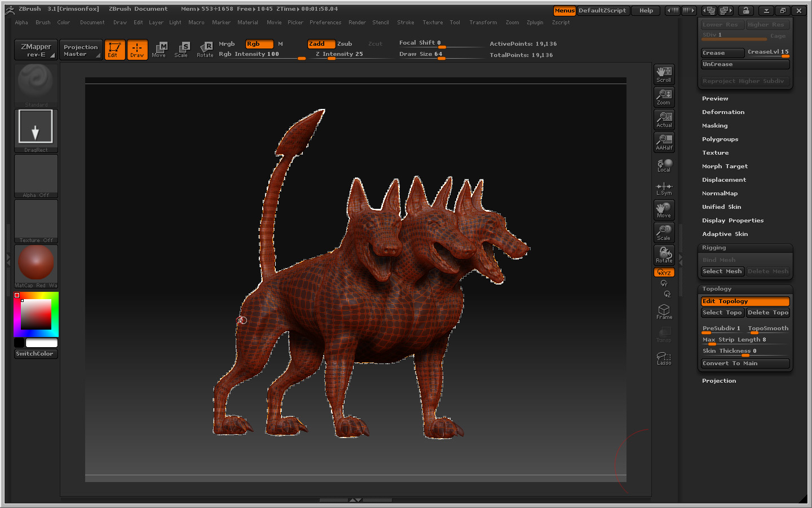
Task: Expand the Deformation subpalette
Action: (723, 112)
